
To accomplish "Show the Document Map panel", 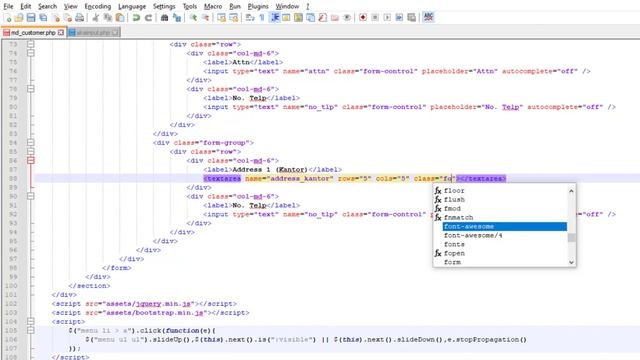I will 298,18.
